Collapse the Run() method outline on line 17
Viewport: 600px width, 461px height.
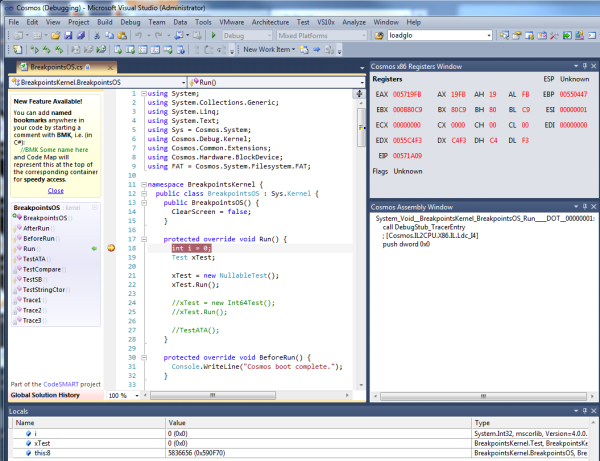144,239
